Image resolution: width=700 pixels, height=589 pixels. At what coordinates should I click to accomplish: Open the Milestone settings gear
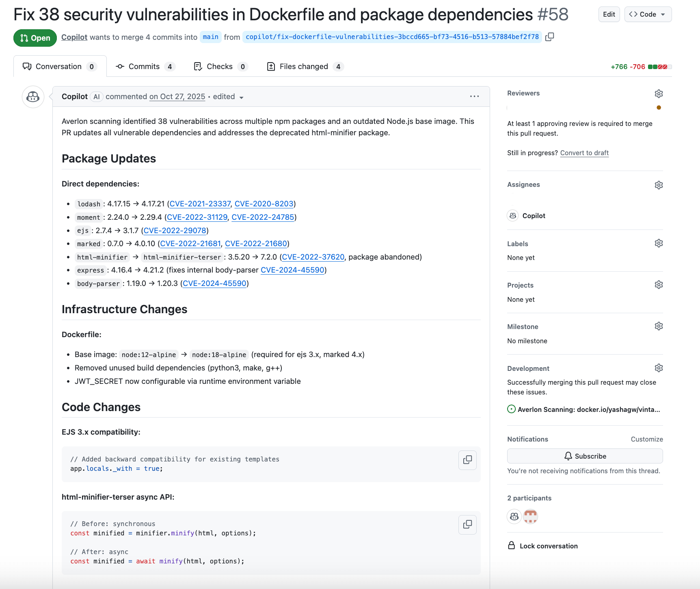pyautogui.click(x=658, y=326)
